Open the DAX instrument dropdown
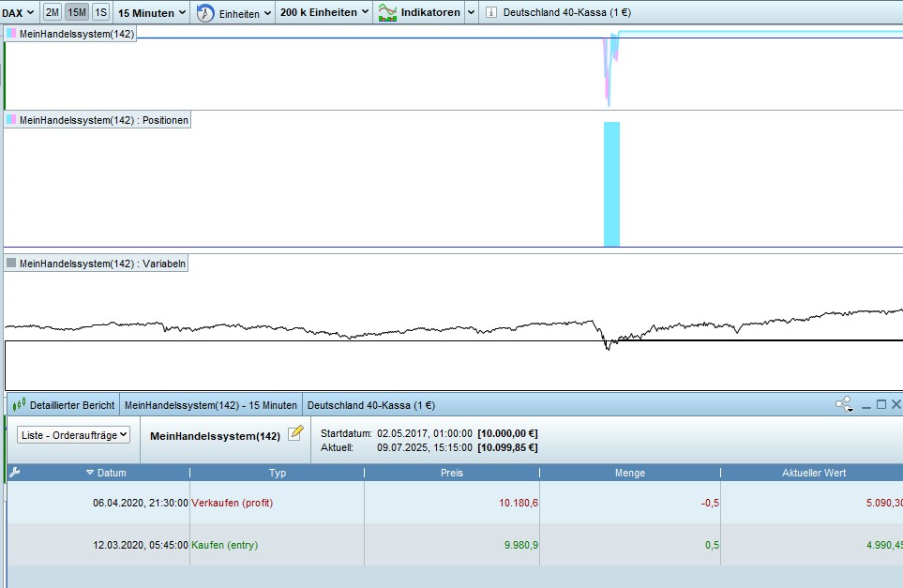This screenshot has height=588, width=903. click(18, 12)
